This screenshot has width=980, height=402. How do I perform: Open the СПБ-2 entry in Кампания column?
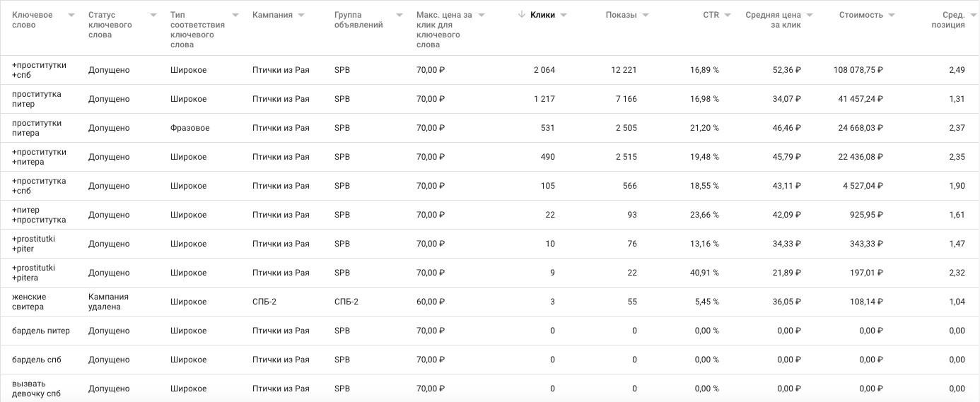(264, 302)
